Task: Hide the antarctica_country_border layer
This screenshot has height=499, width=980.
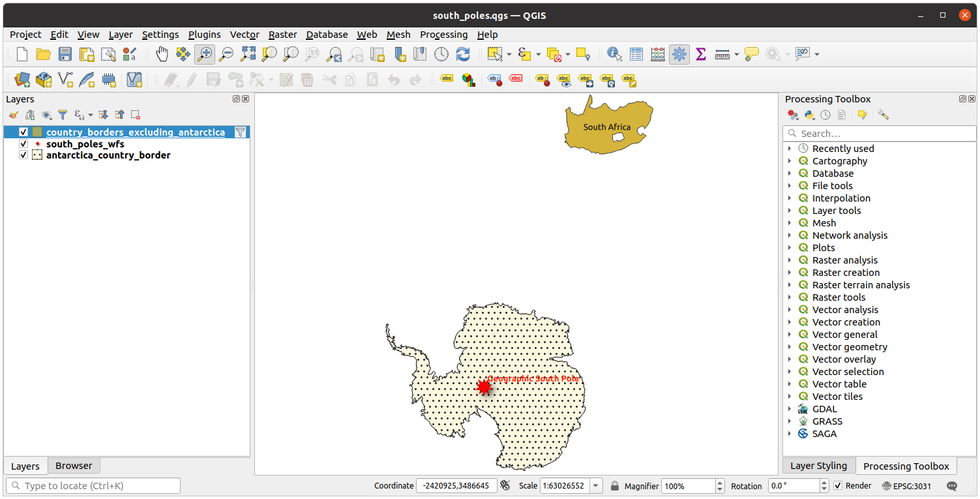Action: coord(23,155)
